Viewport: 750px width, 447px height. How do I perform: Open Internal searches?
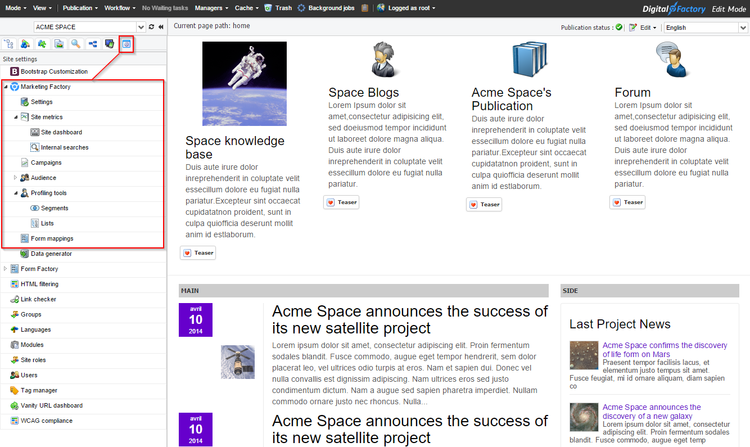[x=65, y=147]
